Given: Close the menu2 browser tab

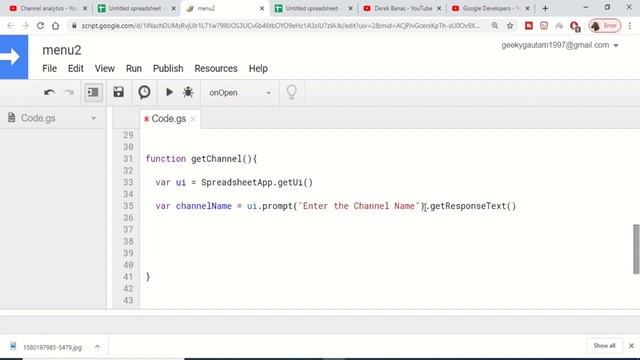Looking at the screenshot, I should click(262, 8).
